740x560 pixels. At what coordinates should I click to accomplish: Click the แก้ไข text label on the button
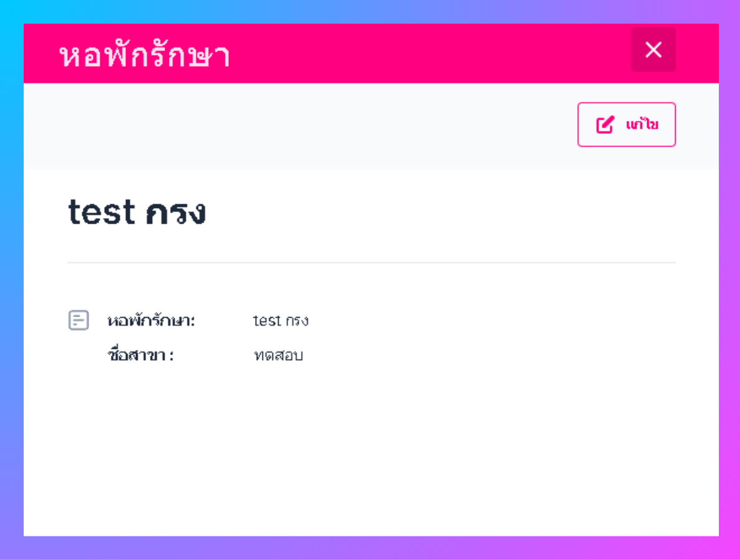point(642,125)
